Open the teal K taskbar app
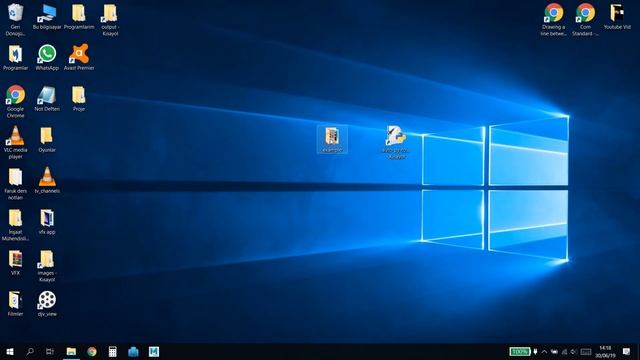 tap(154, 351)
